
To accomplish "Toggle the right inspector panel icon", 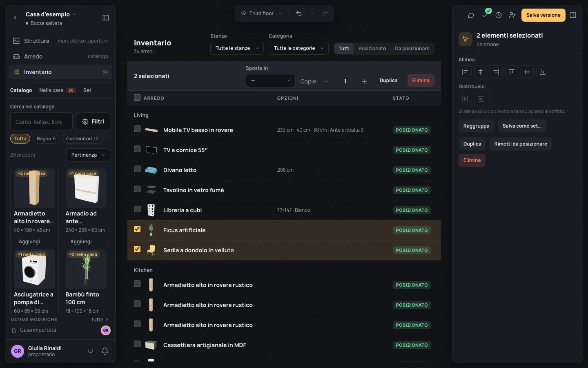I will 573,15.
